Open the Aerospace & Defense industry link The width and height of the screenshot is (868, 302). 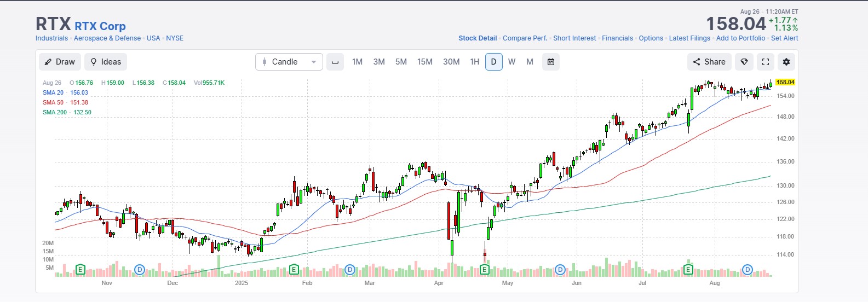coord(107,38)
